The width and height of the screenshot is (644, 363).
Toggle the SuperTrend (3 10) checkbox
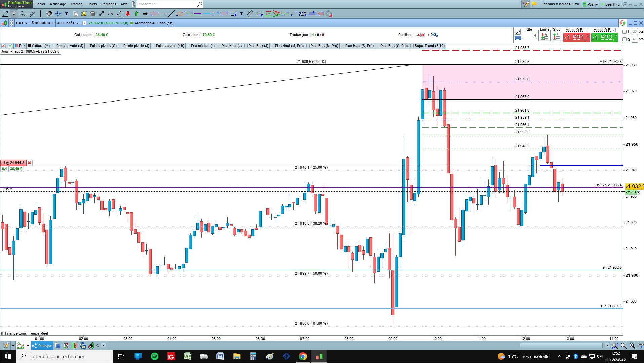(412, 46)
